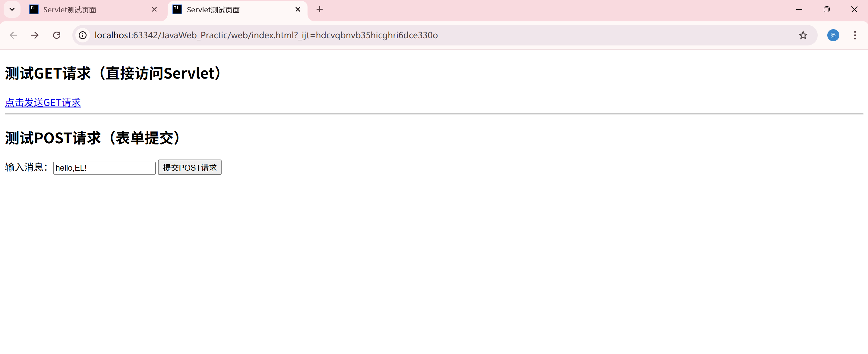868x354 pixels.
Task: Restore down the browser window
Action: pos(826,9)
